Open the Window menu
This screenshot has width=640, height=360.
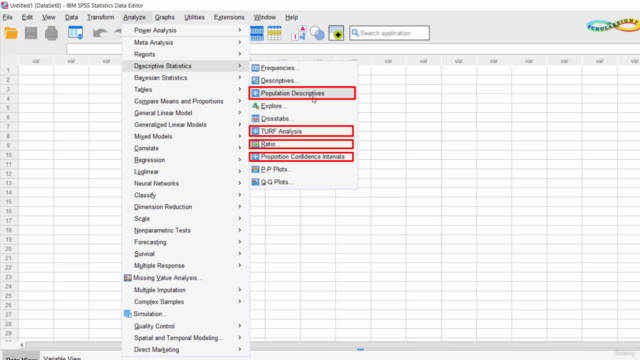tap(264, 17)
